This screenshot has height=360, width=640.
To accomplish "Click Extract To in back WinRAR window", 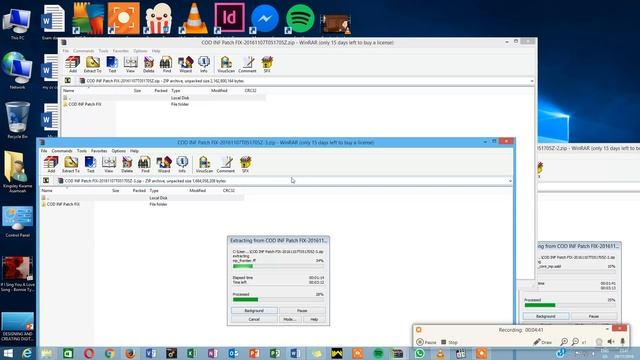I will [x=92, y=64].
